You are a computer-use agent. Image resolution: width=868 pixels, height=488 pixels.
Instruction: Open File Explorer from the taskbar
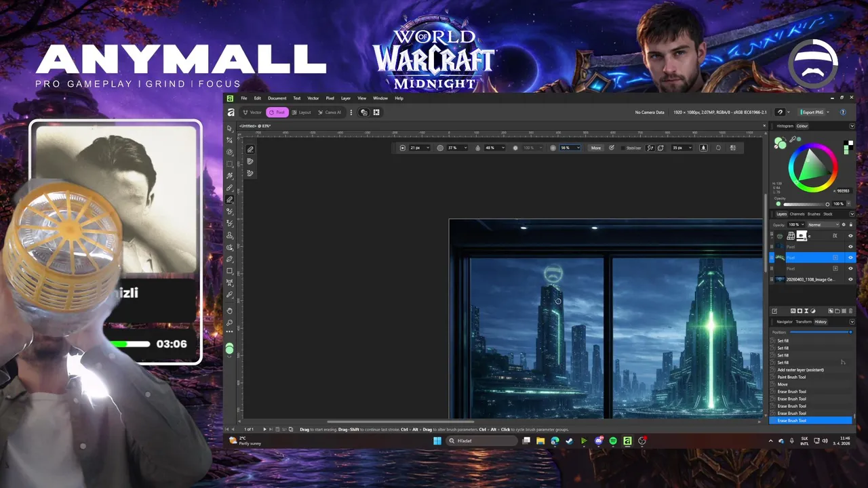tap(540, 441)
